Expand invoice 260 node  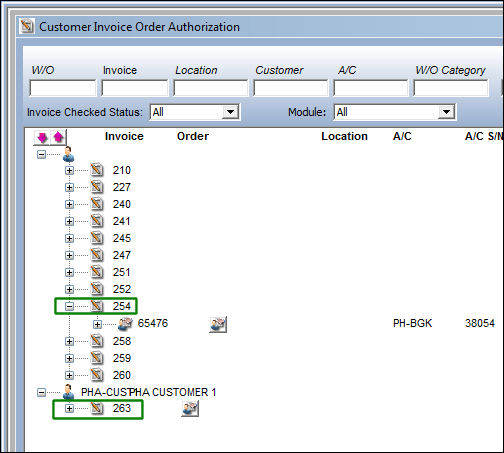[69, 375]
